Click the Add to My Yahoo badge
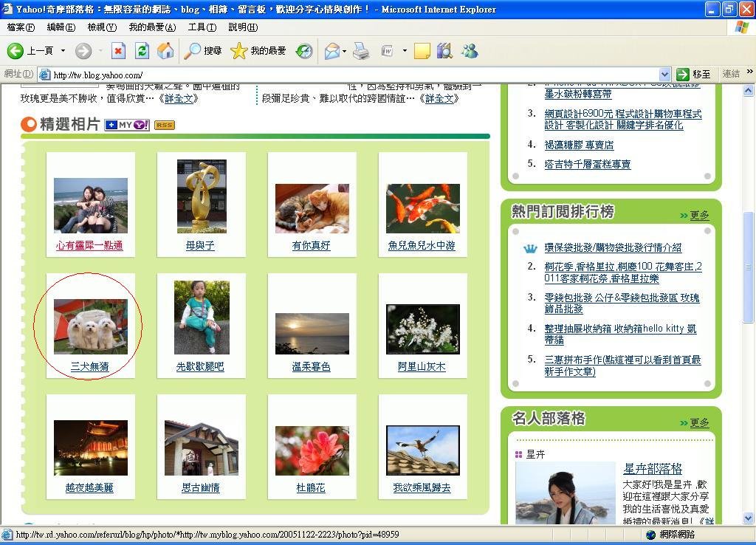Screen dimensions: 756x545 tap(127, 125)
